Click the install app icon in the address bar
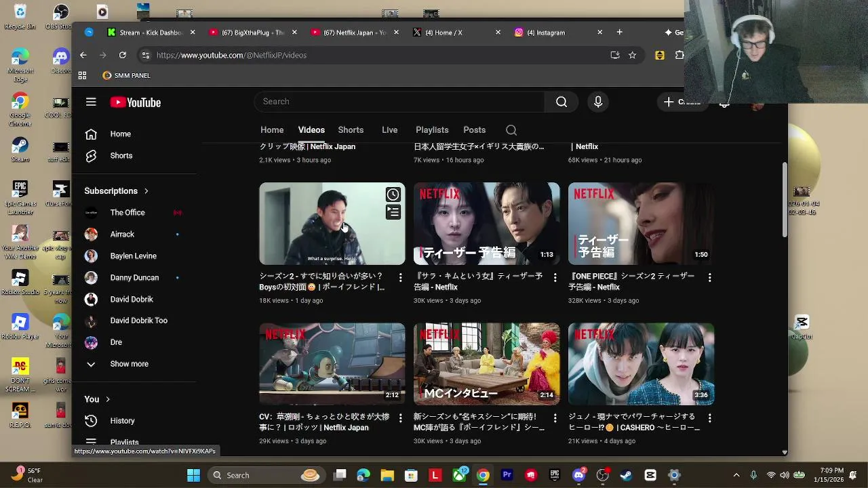868x488 pixels. pos(615,55)
